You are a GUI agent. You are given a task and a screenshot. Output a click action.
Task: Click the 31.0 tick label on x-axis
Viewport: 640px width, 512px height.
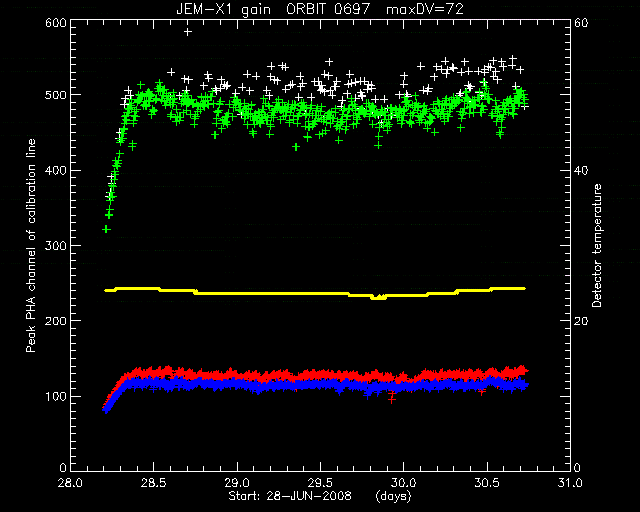click(570, 483)
